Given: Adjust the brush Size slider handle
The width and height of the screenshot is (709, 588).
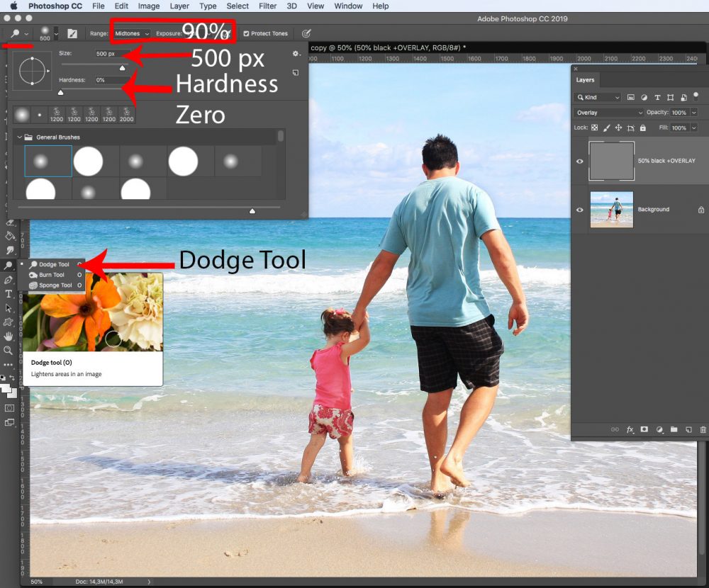Looking at the screenshot, I should point(122,68).
